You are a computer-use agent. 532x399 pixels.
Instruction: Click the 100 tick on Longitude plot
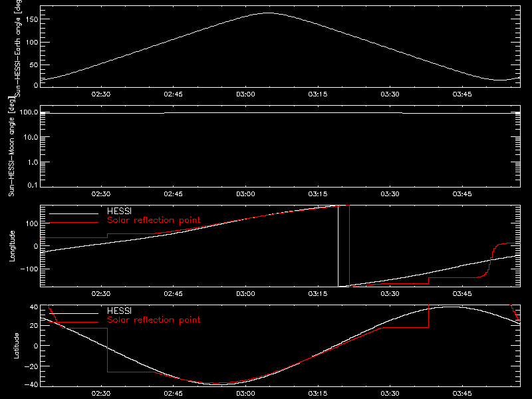31,223
